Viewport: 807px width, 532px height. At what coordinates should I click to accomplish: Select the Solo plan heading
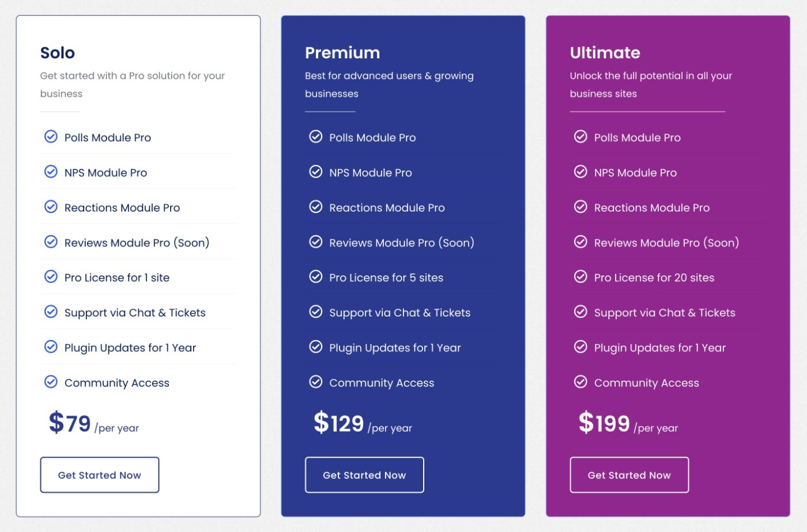coord(58,53)
